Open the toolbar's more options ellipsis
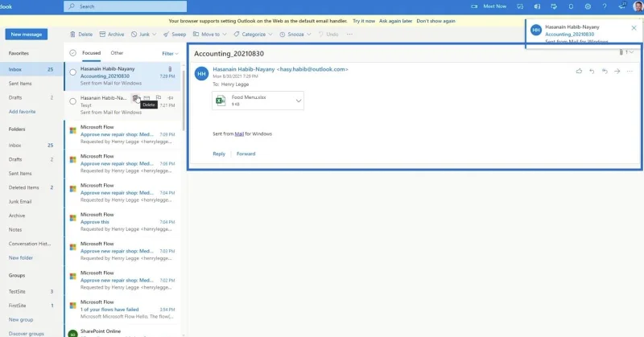Screen dimensions: 644x337 (x=349, y=35)
